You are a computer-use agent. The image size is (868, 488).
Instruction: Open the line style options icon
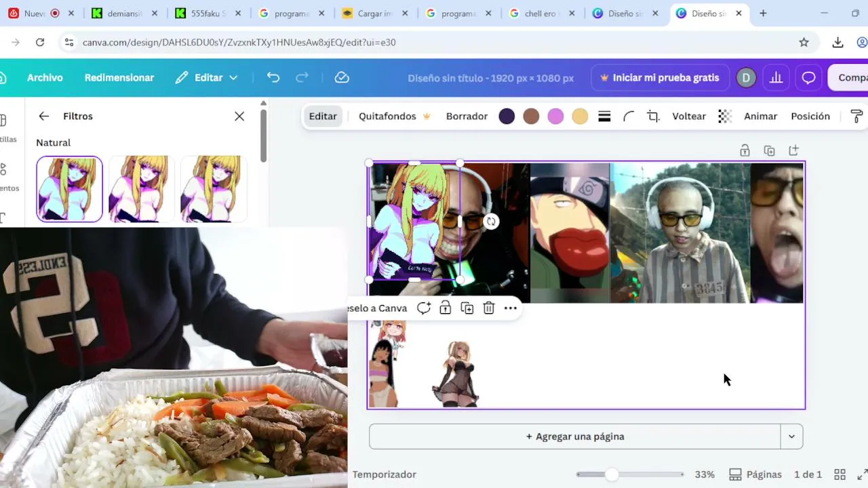(x=604, y=117)
